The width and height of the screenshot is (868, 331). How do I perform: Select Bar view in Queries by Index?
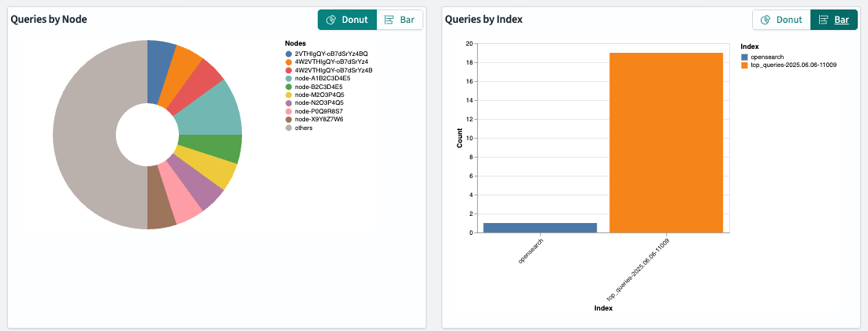click(x=834, y=20)
